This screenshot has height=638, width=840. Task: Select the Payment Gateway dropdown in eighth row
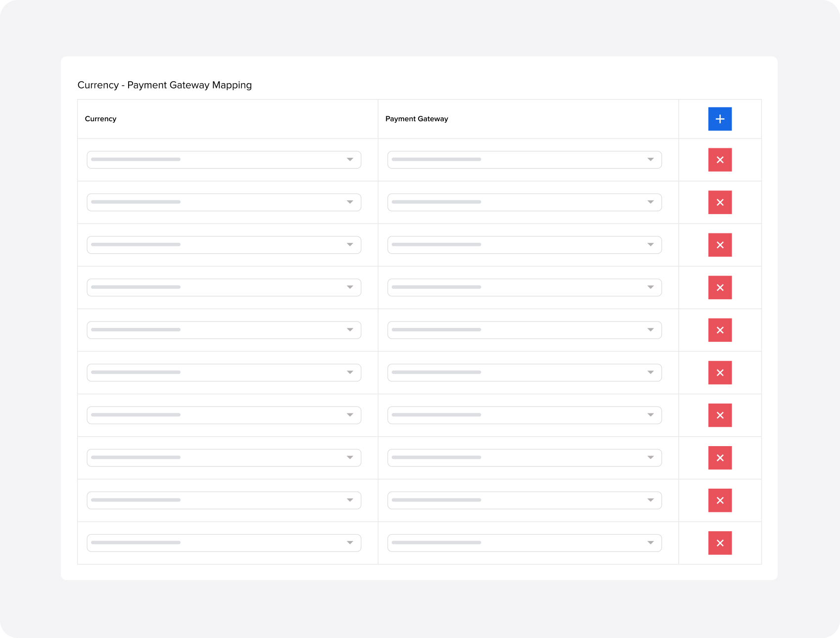pos(524,457)
